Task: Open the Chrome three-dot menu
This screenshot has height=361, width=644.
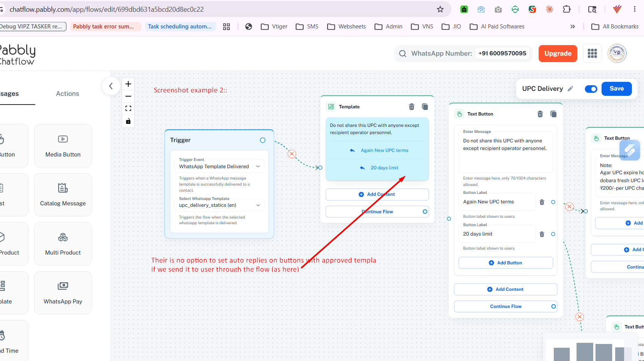Action: click(x=635, y=9)
